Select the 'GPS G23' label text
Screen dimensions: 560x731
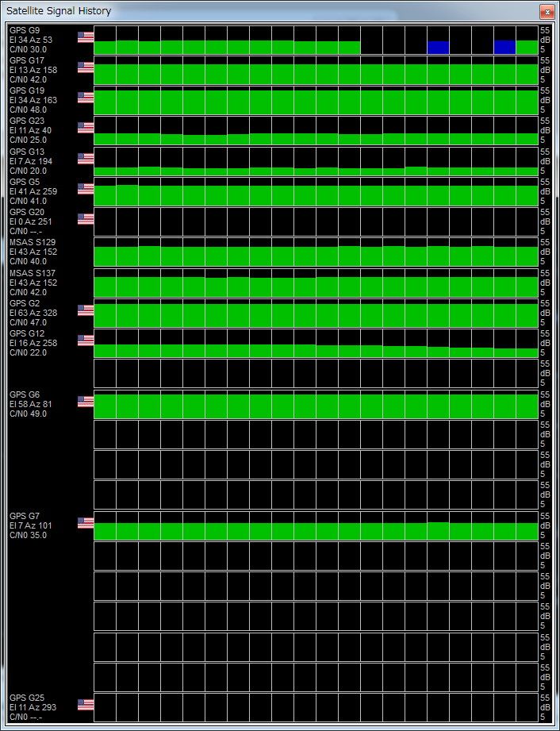click(x=27, y=121)
